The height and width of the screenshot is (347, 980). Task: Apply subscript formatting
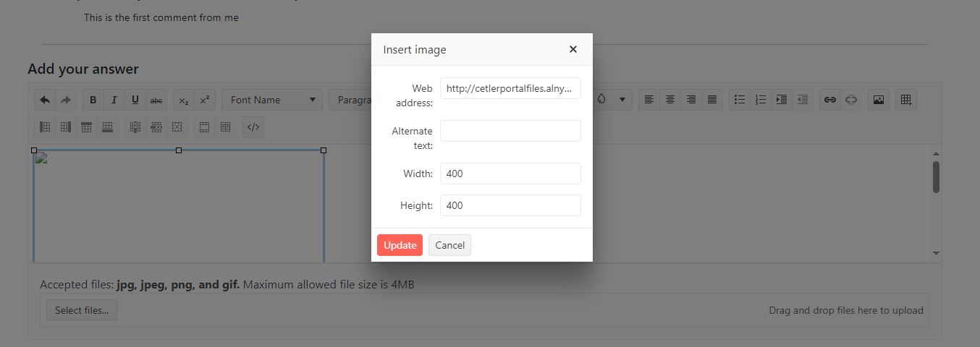tap(184, 100)
